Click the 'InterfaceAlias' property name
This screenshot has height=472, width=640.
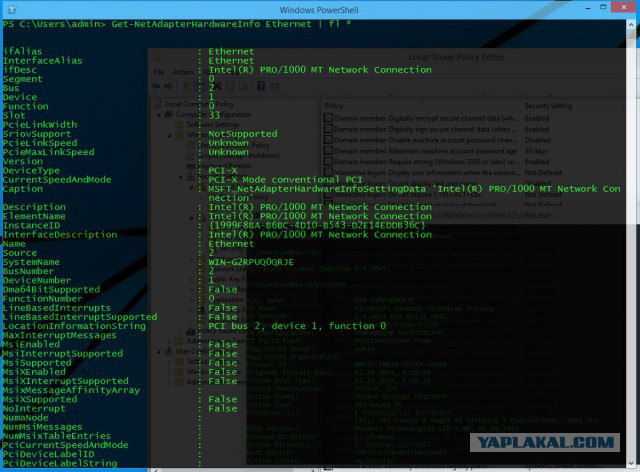[x=42, y=61]
